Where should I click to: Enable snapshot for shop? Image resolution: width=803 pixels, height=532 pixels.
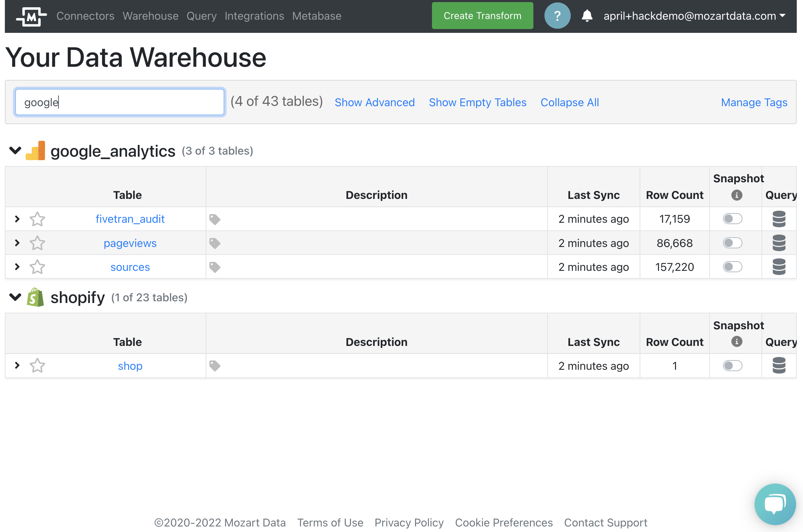pyautogui.click(x=733, y=366)
